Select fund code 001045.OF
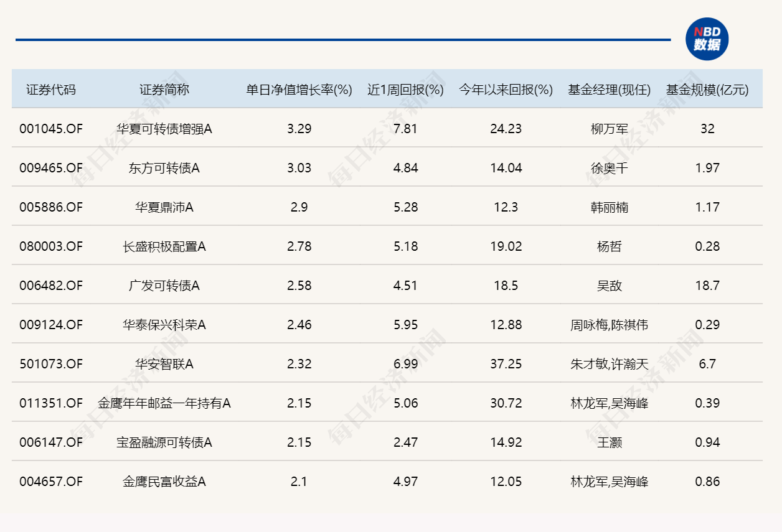This screenshot has width=782, height=532. tap(51, 129)
